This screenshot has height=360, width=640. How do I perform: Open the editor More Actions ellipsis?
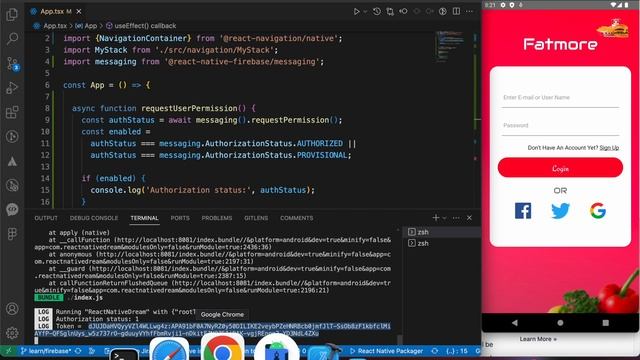click(469, 11)
